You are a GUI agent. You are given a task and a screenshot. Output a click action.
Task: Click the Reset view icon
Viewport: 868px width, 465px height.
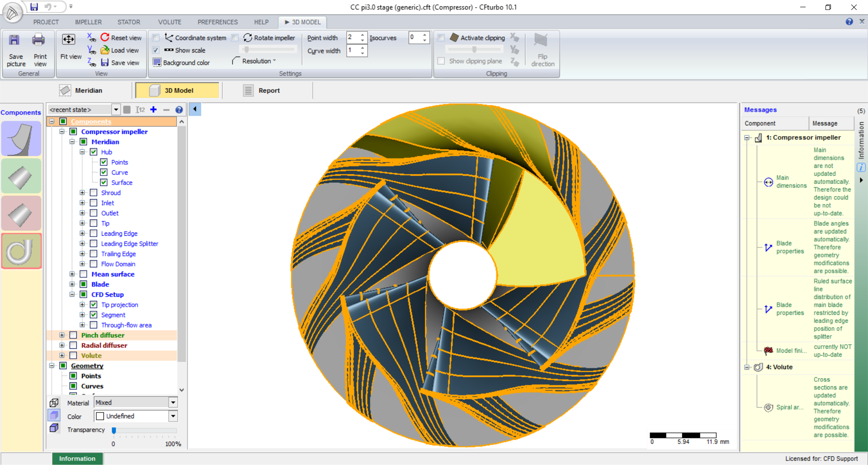point(105,38)
